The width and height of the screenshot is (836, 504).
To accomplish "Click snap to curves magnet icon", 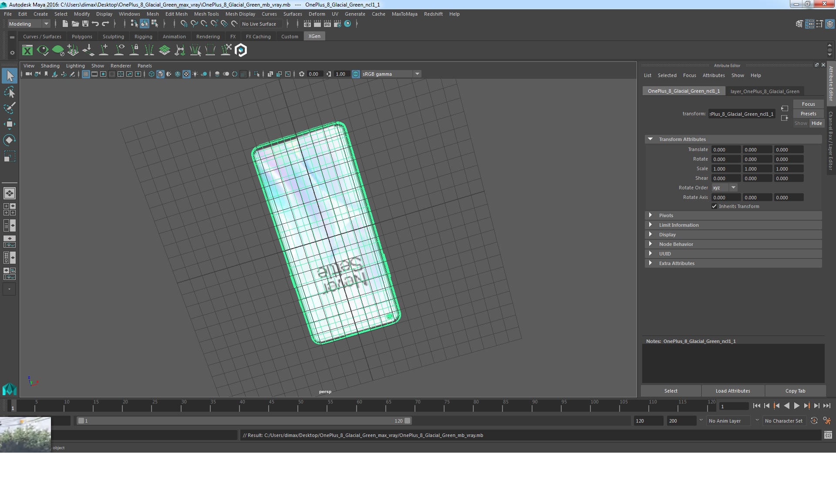I will point(194,24).
